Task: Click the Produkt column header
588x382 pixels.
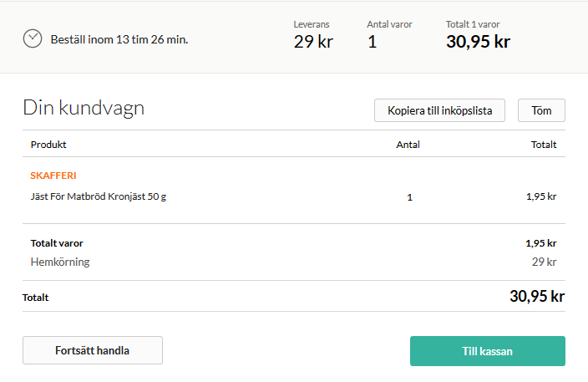Action: pyautogui.click(x=48, y=145)
